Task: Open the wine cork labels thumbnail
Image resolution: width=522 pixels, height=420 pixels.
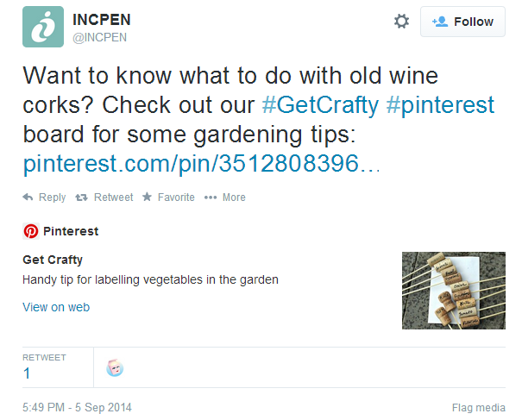Action: coord(453,290)
